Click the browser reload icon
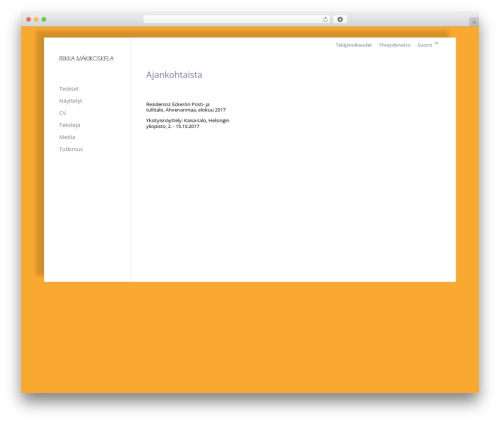The width and height of the screenshot is (500, 423). (x=325, y=20)
